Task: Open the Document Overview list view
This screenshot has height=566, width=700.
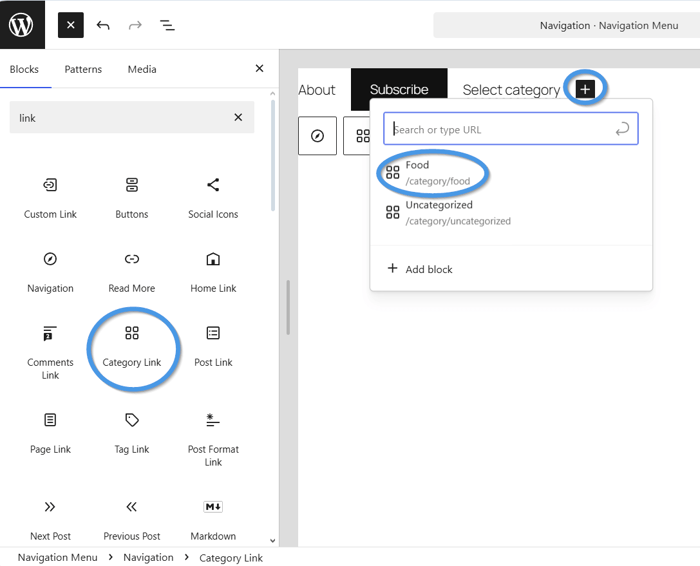Action: (167, 25)
